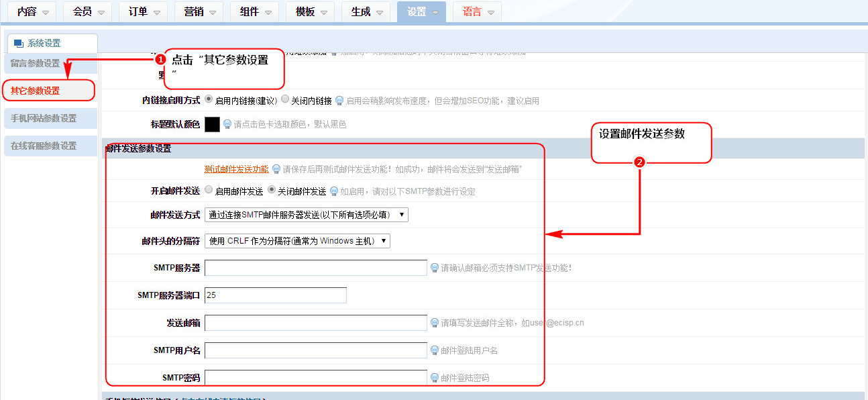The image size is (868, 400).
Task: Click the hint icon beside SMTP服务器 field
Action: (x=435, y=268)
